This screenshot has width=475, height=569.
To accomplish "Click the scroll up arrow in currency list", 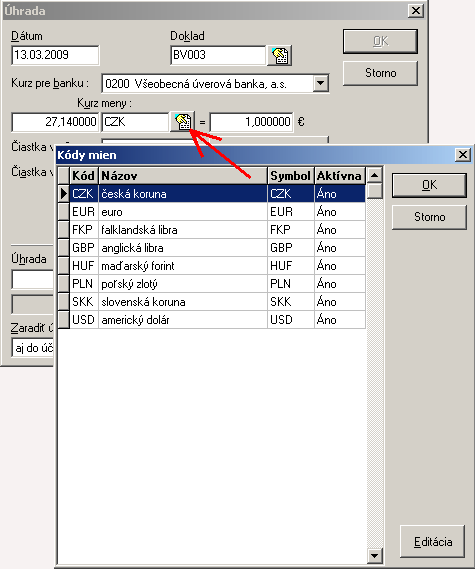I will (x=374, y=175).
